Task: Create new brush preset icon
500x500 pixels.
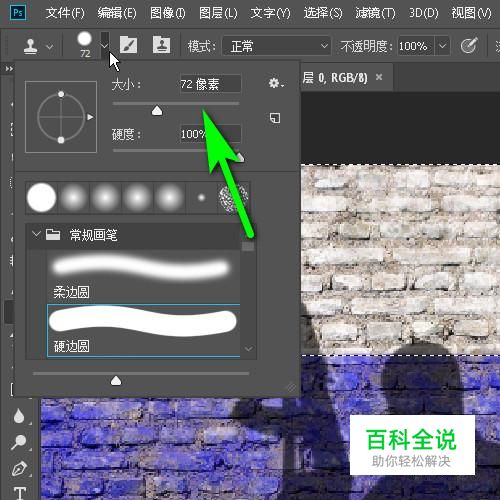Action: tap(275, 118)
